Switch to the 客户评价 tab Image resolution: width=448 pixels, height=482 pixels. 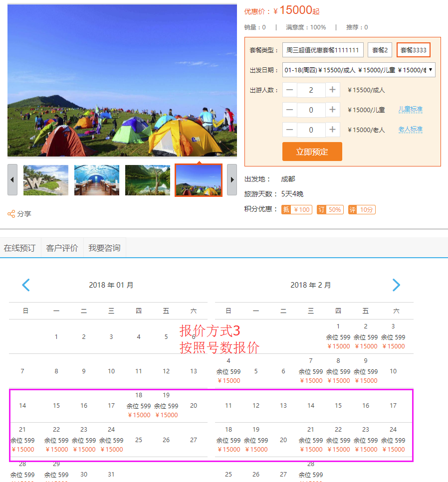click(x=62, y=247)
